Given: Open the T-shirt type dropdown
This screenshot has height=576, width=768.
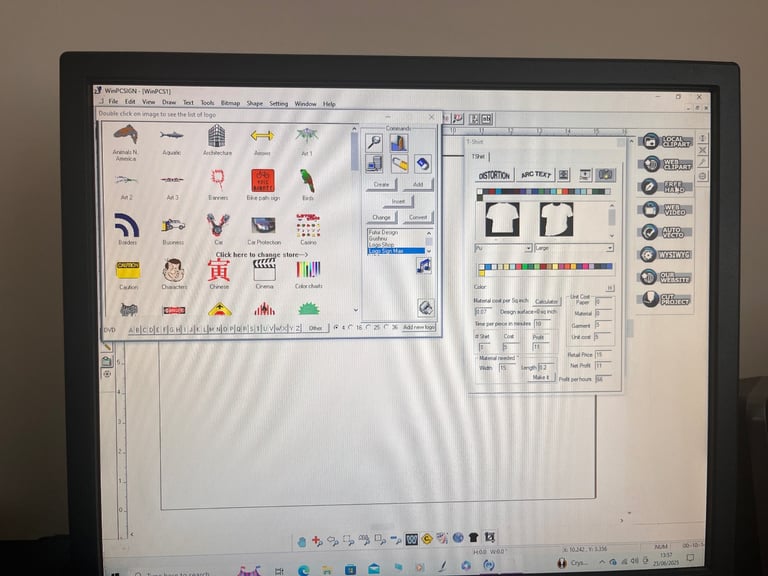Looking at the screenshot, I should (x=504, y=248).
